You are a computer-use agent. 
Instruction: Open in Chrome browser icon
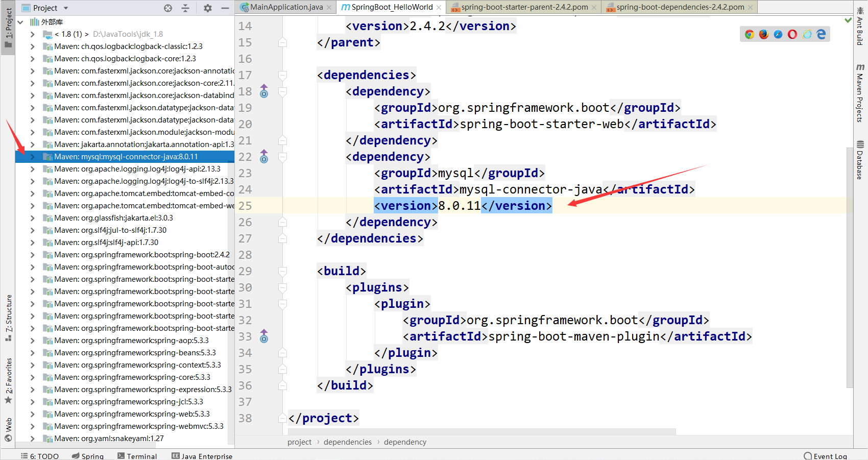point(750,34)
